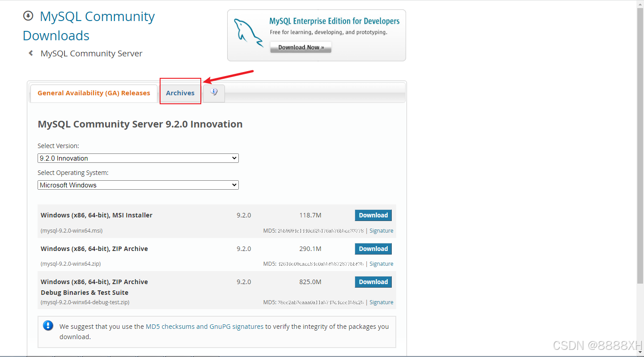Download the Windows MSI Installer
This screenshot has width=644, height=357.
373,215
